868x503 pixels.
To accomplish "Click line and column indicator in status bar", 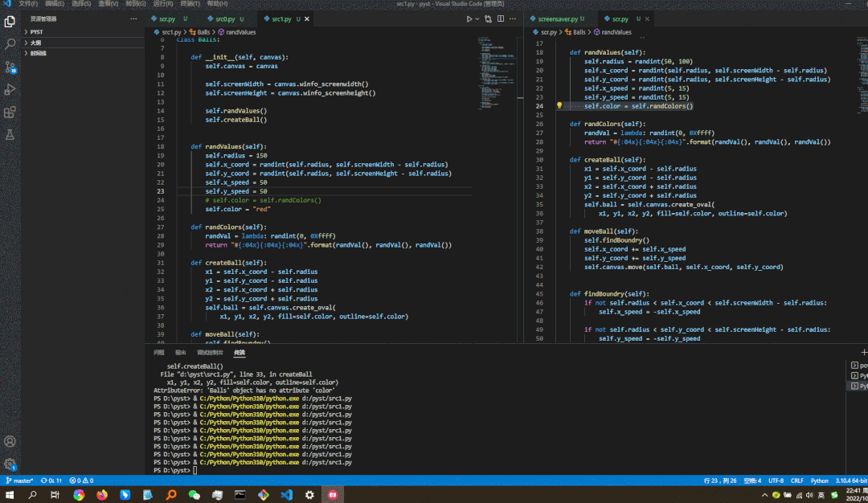I will point(720,481).
